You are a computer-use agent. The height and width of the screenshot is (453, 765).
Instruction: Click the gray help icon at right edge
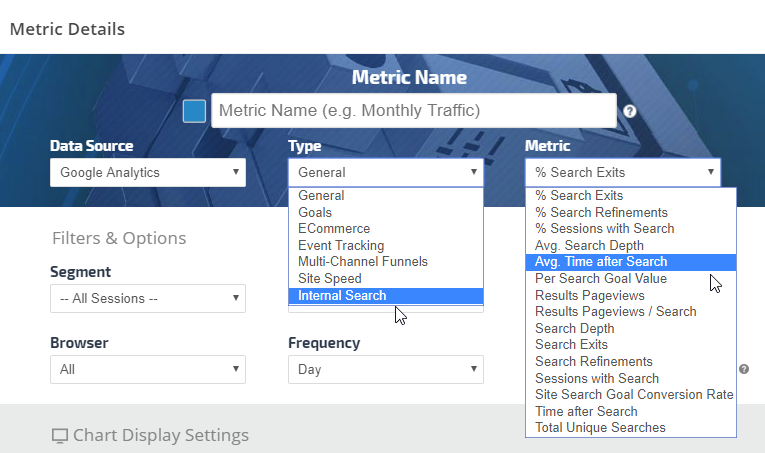point(744,369)
